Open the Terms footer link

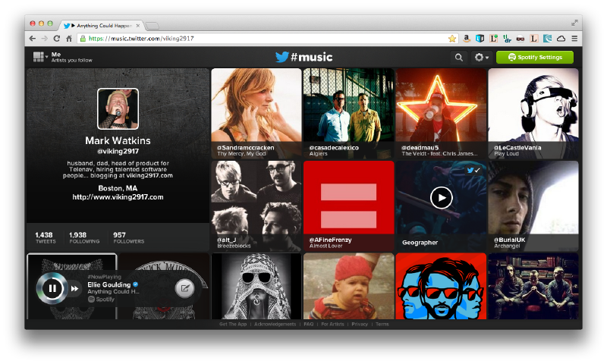pos(382,324)
